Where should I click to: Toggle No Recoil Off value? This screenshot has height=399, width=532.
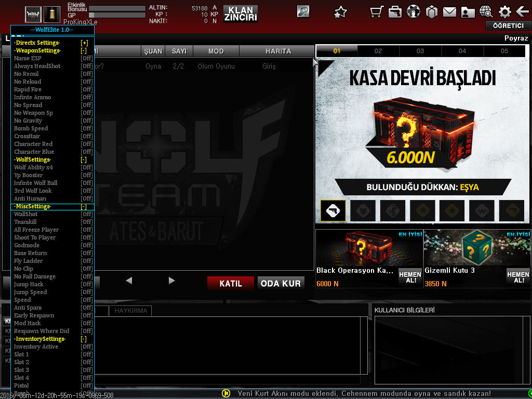87,74
